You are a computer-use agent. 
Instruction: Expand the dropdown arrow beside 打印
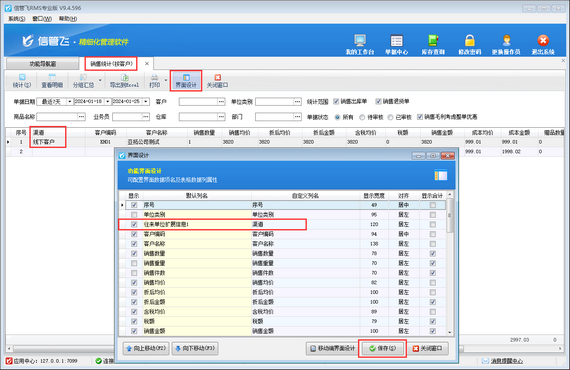[166, 80]
